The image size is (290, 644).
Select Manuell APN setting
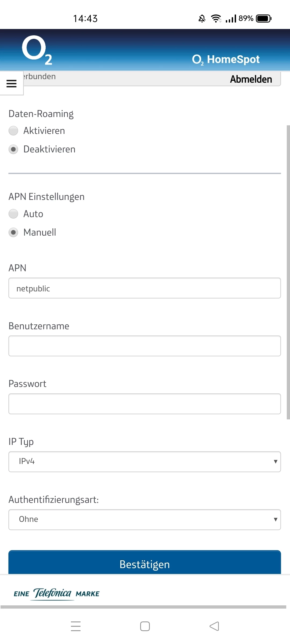[13, 232]
